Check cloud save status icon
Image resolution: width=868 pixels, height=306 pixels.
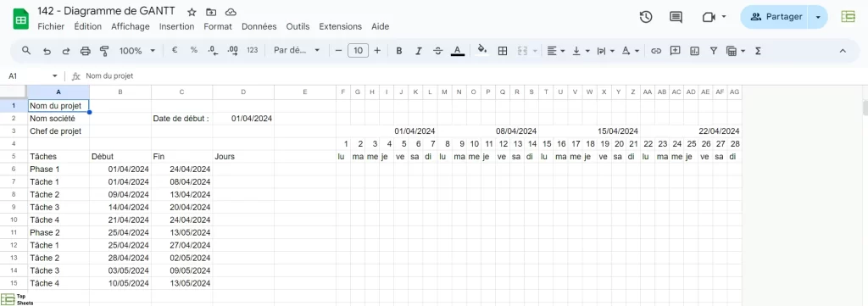(x=231, y=12)
